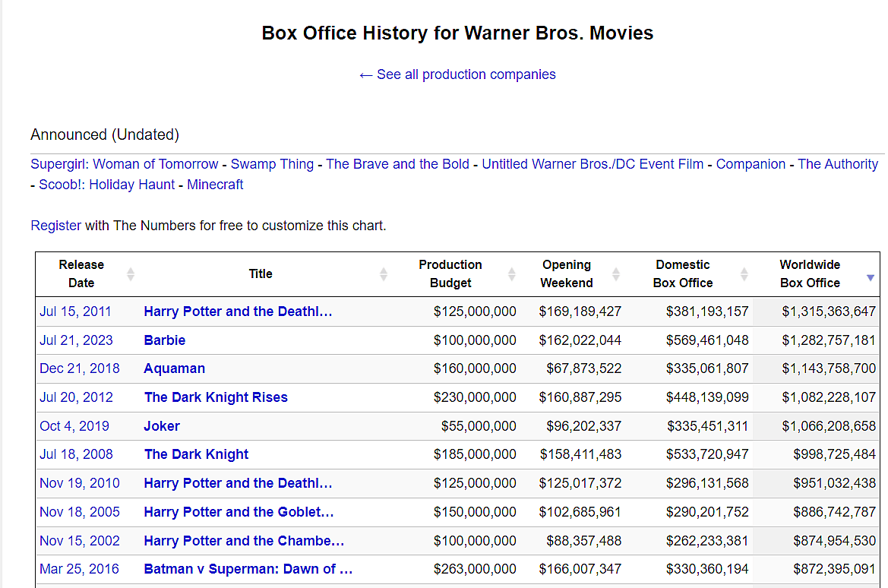Image resolution: width=888 pixels, height=588 pixels.
Task: Toggle Worldwide Box Office descending arrow
Action: [871, 278]
